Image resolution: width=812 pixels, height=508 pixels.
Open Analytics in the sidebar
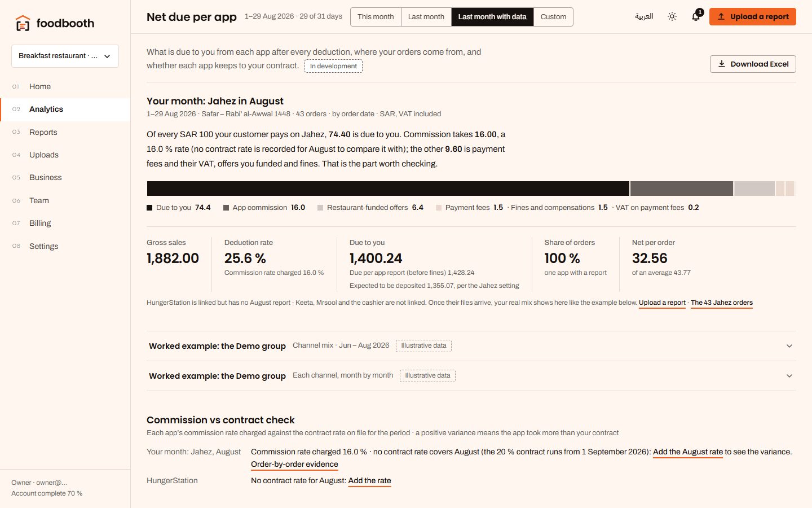[65, 110]
